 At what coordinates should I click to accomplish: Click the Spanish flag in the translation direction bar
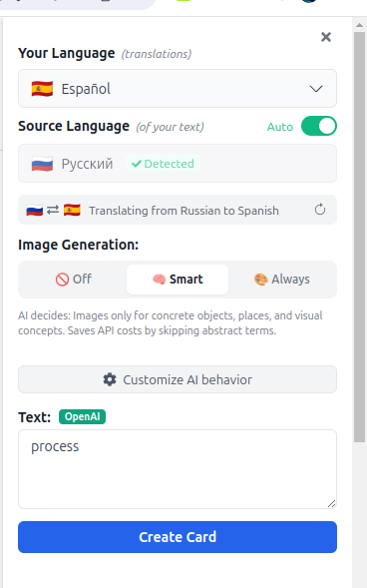(72, 210)
